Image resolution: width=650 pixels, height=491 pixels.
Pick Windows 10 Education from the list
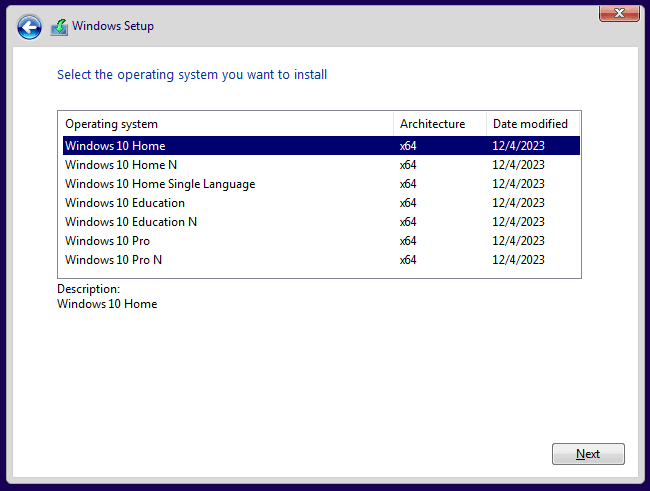321,203
